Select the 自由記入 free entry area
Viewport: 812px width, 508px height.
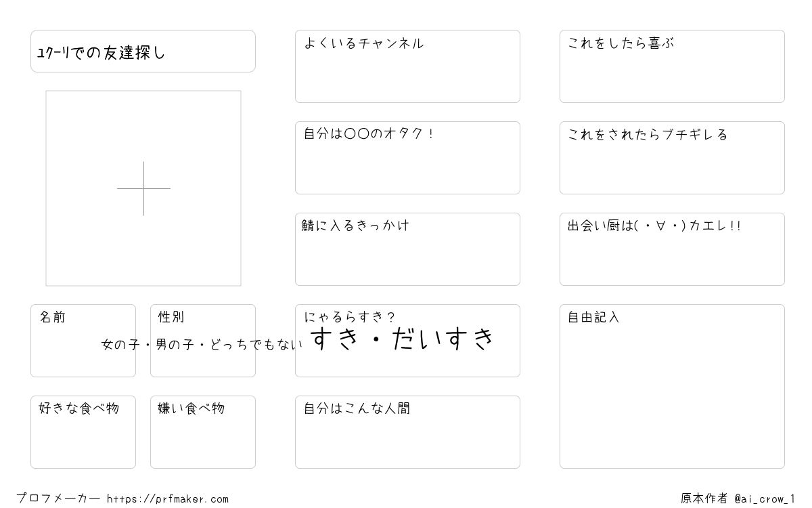click(672, 386)
